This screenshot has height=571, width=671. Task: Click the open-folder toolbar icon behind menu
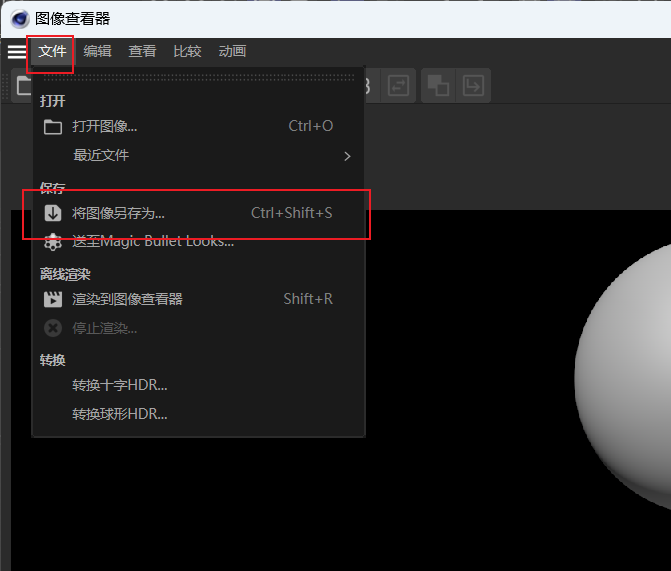(22, 85)
